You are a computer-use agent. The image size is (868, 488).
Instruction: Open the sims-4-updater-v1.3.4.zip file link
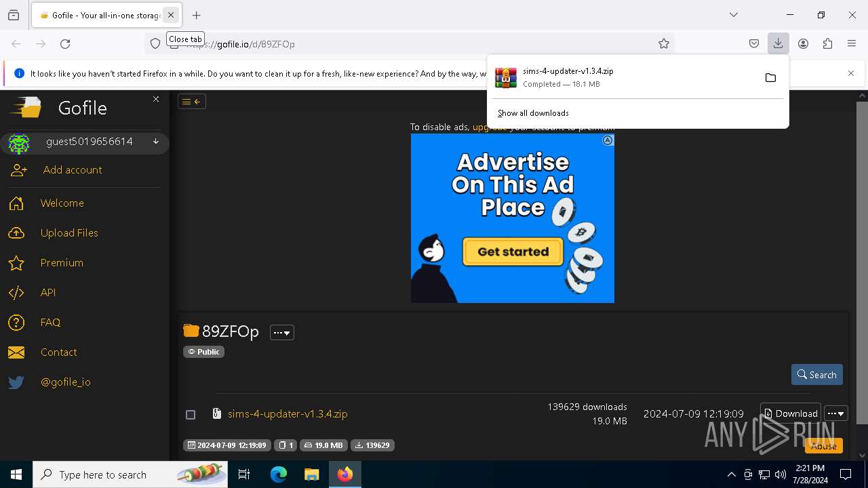(x=288, y=414)
